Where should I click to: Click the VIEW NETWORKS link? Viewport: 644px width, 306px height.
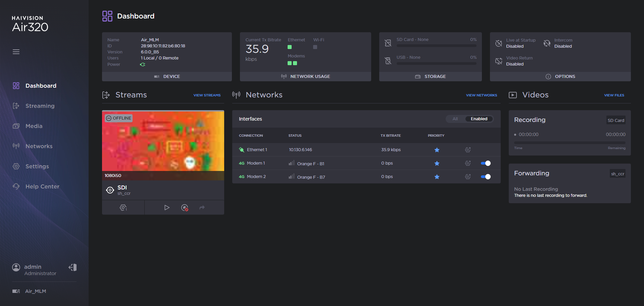tap(481, 95)
